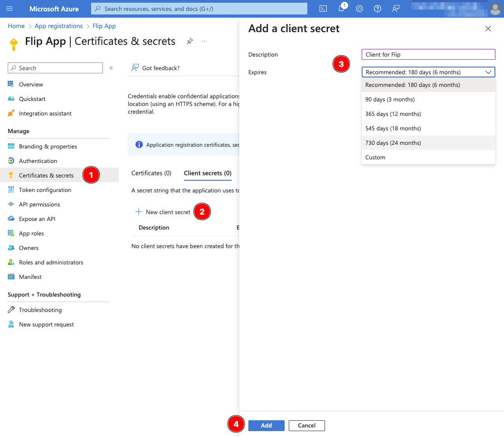The image size is (504, 437).
Task: Click the Description column header
Action: pyautogui.click(x=154, y=227)
